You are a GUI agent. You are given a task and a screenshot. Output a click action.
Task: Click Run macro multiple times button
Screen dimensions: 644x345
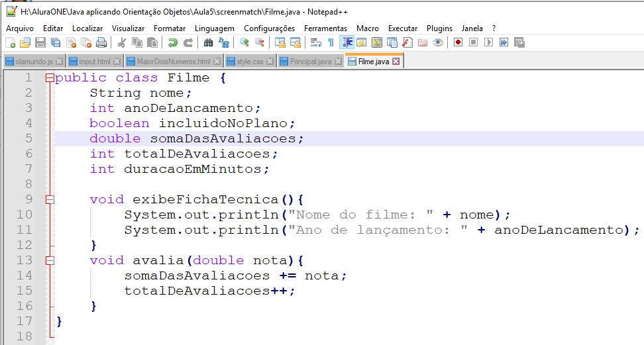[504, 42]
